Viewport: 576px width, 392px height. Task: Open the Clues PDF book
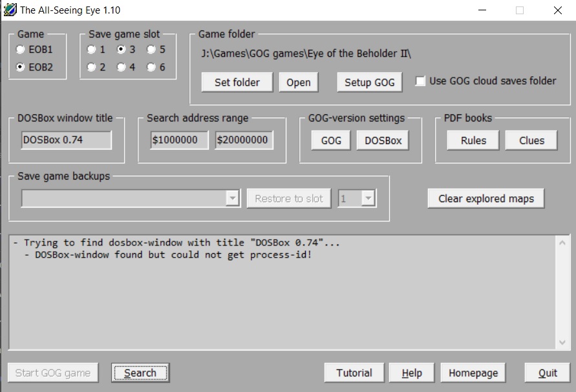531,140
